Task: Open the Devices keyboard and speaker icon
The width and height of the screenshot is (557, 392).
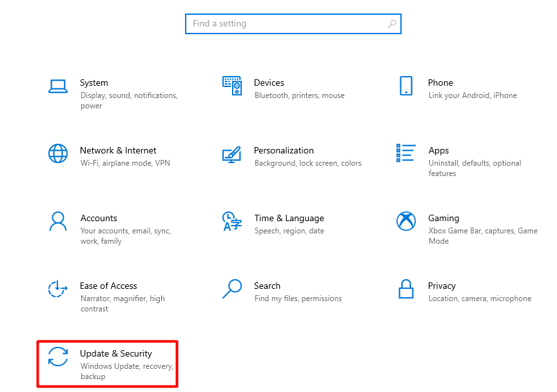Action: coord(232,86)
